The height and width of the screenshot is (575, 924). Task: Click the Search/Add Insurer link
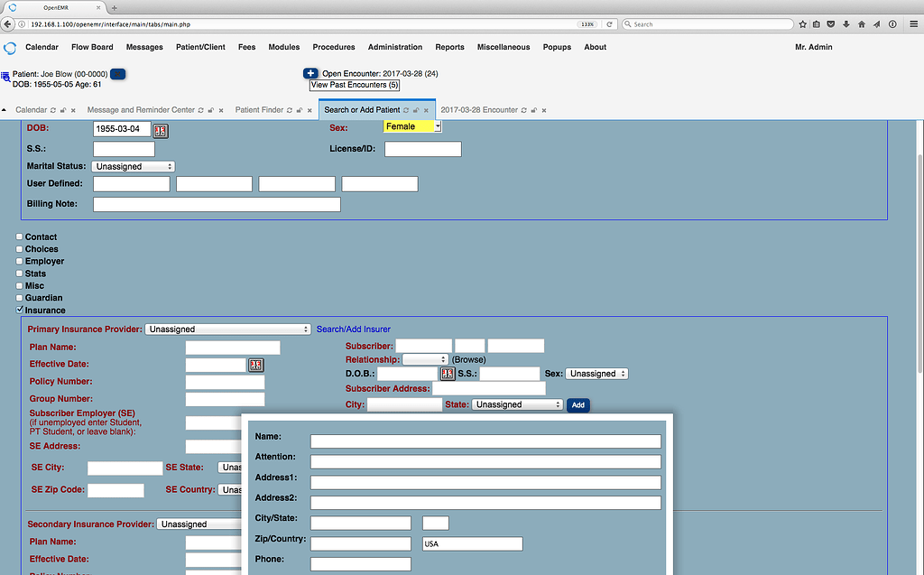point(352,329)
